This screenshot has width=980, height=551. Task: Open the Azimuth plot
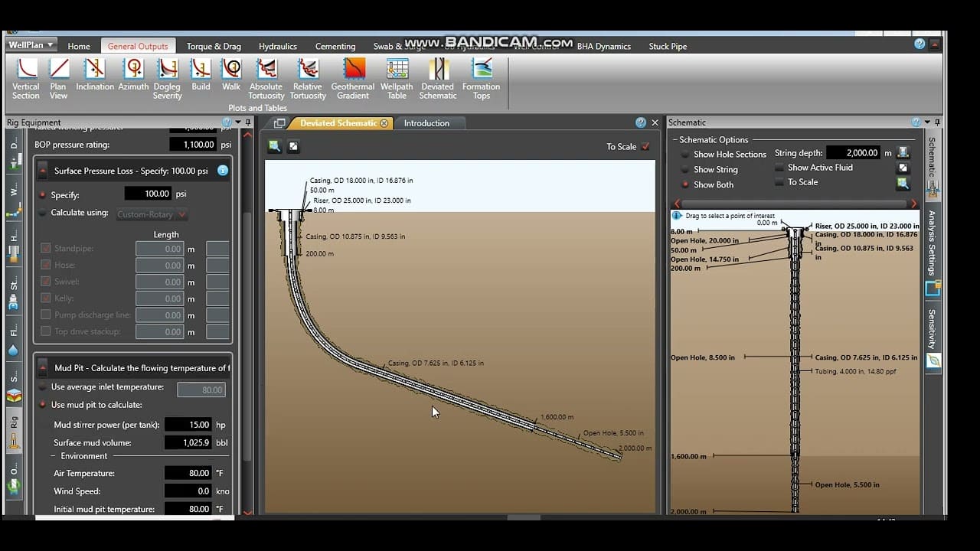[x=133, y=75]
